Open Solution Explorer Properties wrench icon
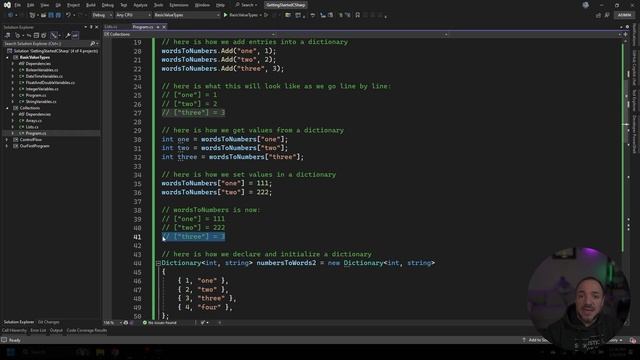Image resolution: width=640 pixels, height=360 pixels. [67, 36]
